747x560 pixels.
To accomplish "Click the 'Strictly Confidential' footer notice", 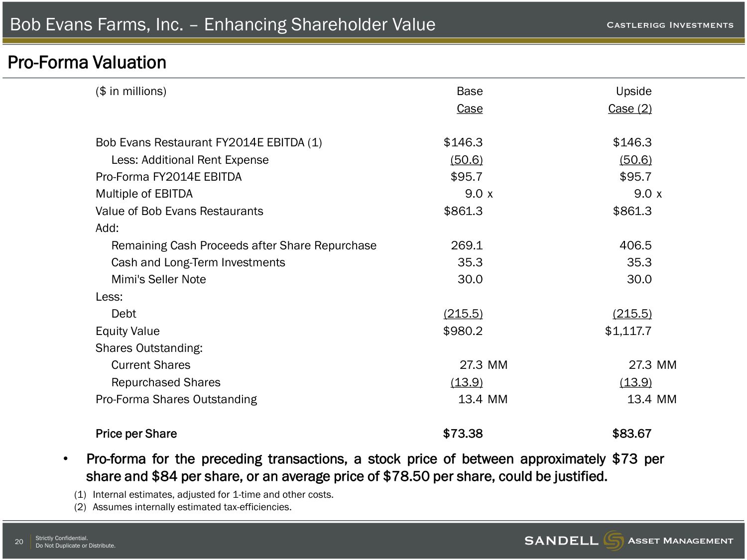I will 62,538.
